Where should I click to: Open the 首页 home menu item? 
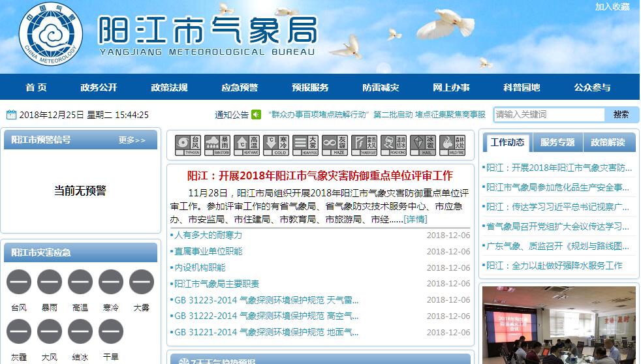click(36, 87)
